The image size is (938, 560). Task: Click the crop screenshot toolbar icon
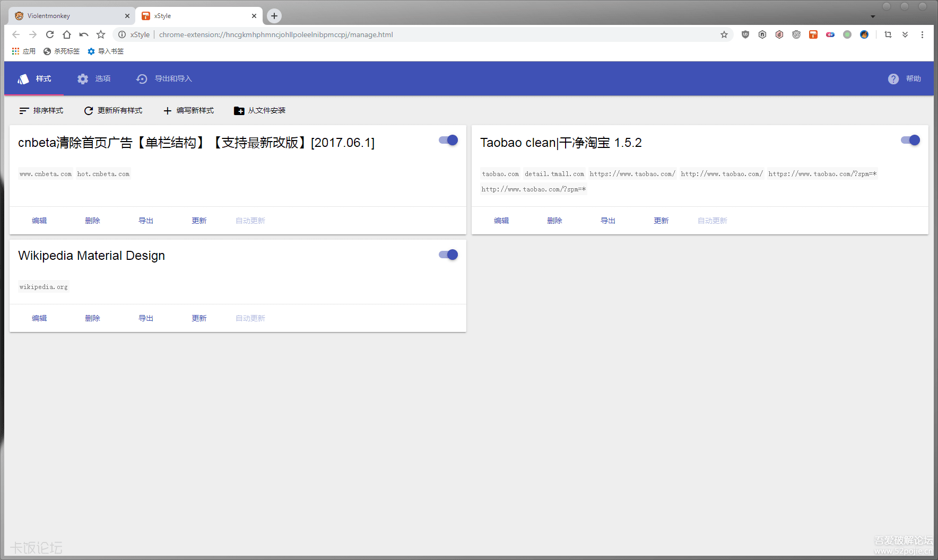click(x=888, y=34)
